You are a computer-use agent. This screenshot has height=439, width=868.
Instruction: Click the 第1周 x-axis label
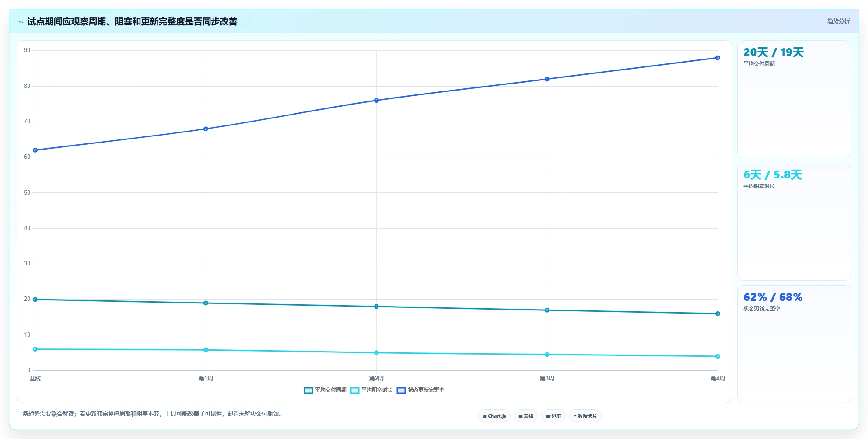(206, 378)
